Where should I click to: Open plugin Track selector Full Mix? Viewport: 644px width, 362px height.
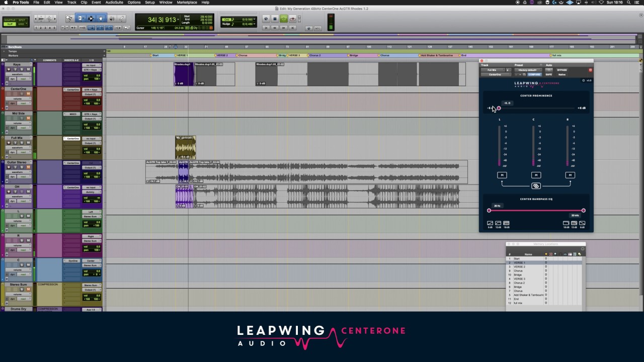point(493,70)
